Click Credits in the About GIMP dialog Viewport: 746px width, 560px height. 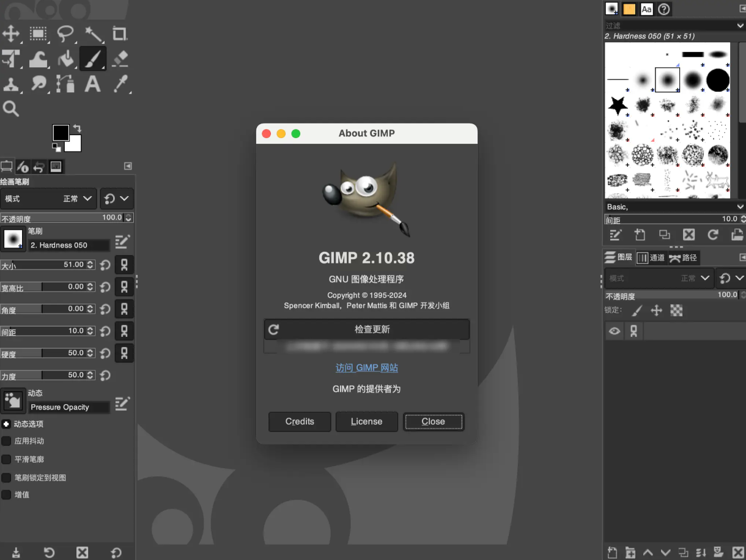[x=300, y=421]
